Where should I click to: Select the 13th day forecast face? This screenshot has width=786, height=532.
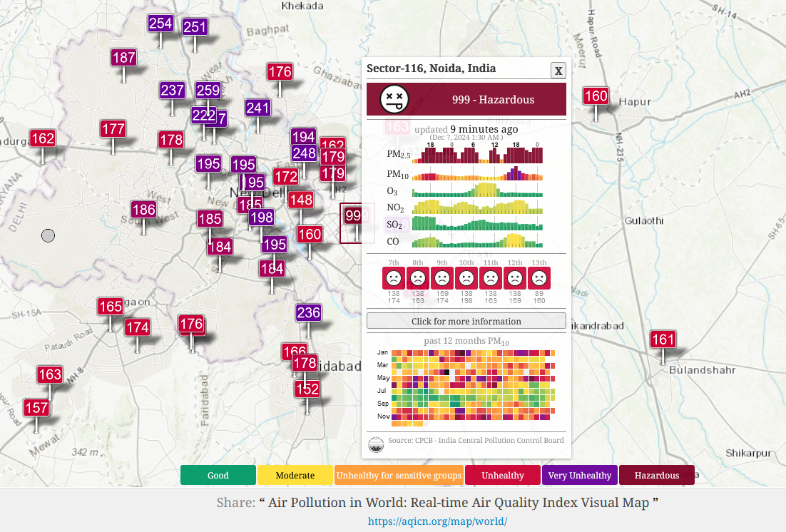pos(539,278)
